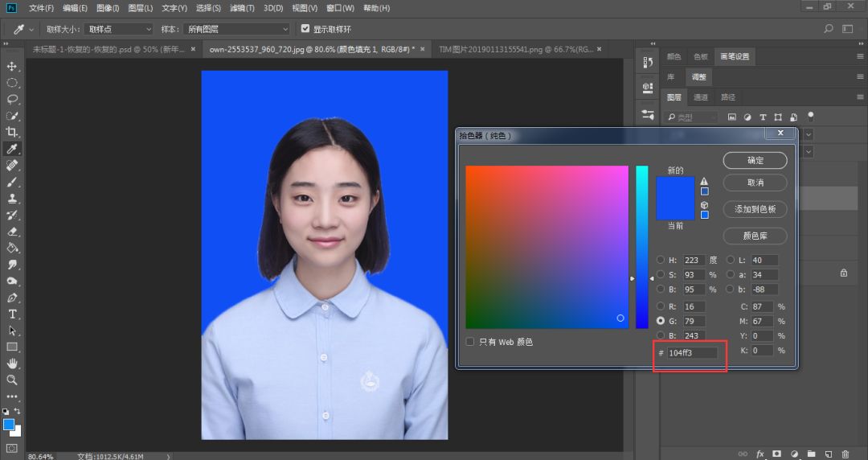Click the 添加到色板 button
The height and width of the screenshot is (460, 868).
(x=755, y=209)
